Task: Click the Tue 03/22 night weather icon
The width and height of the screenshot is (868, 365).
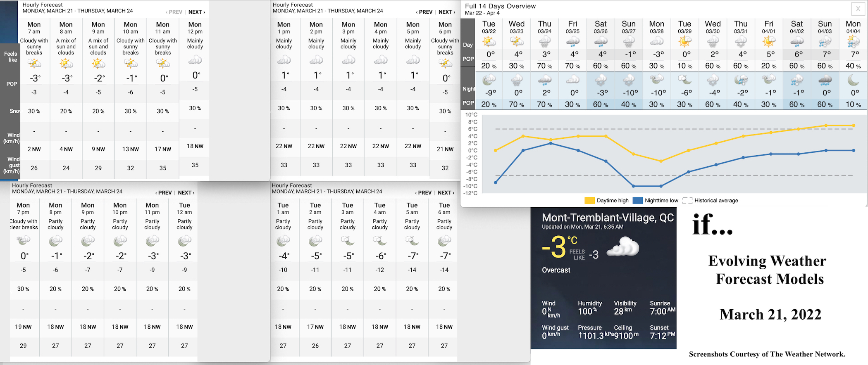Action: (x=489, y=80)
